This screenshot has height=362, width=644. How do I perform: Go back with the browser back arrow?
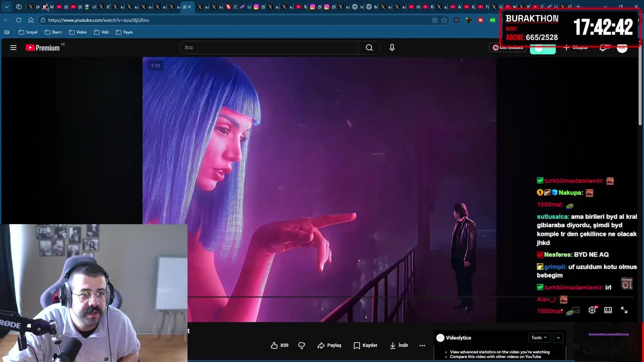[x=6, y=20]
